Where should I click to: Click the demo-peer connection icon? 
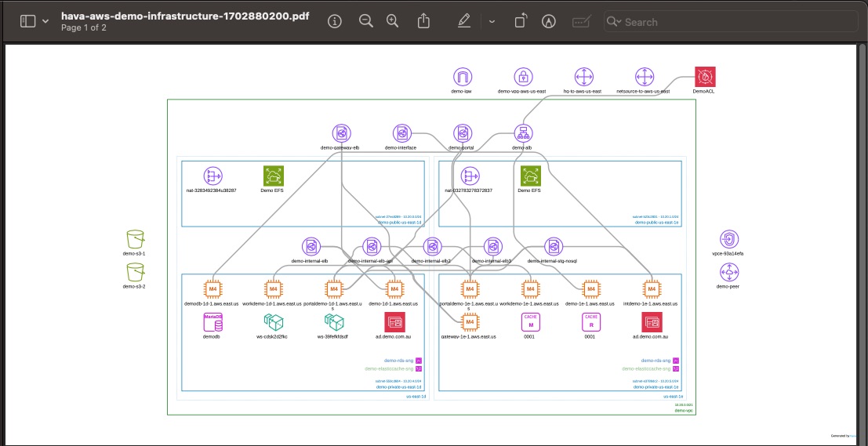point(729,272)
